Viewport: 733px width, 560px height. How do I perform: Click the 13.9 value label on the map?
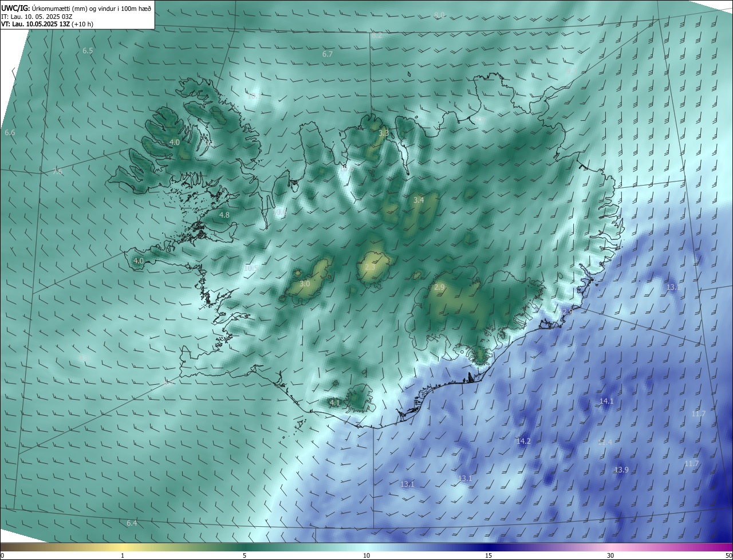(621, 470)
